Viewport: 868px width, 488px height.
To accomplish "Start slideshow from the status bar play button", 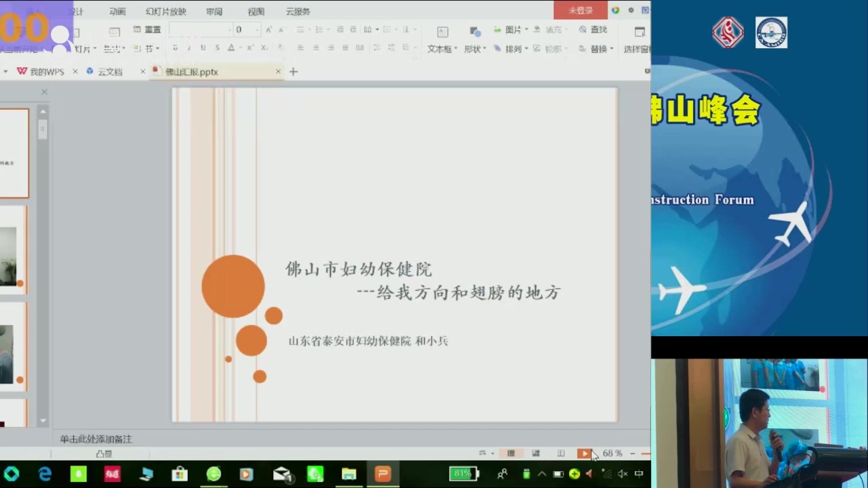I will (x=583, y=453).
